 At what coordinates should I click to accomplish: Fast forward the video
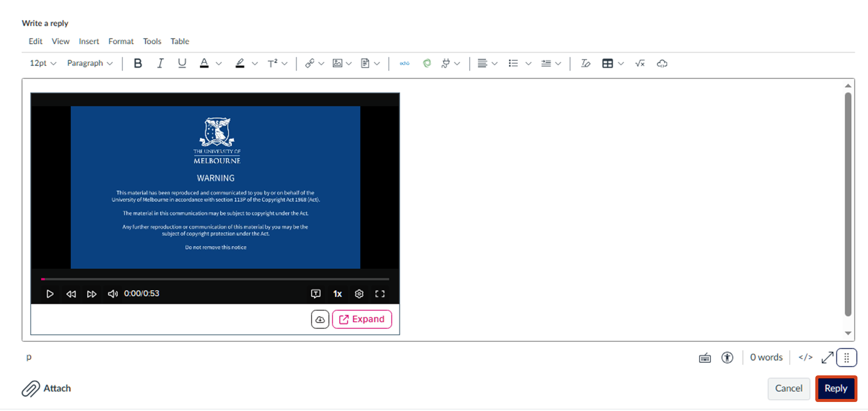(x=91, y=294)
